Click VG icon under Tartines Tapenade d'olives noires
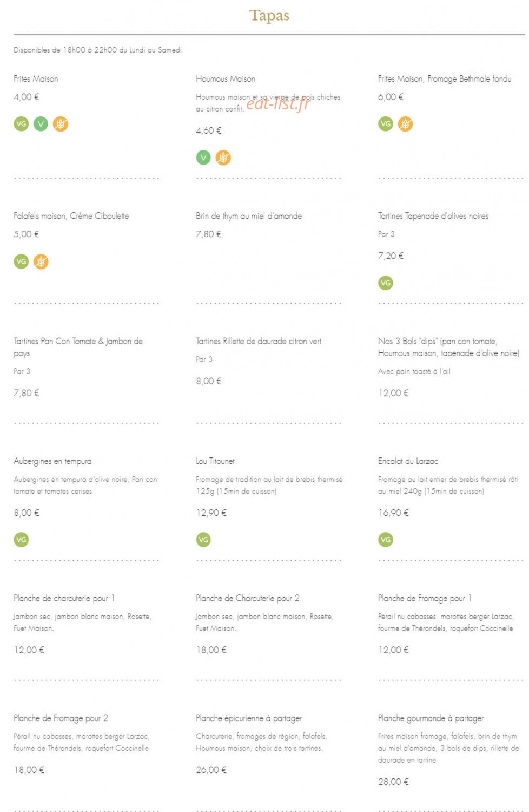 [386, 283]
